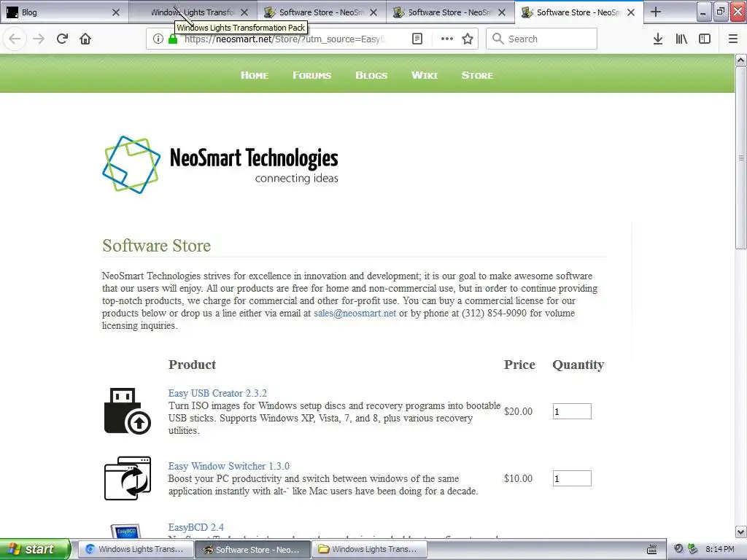The width and height of the screenshot is (747, 560).
Task: Open Wiki in the site navigation
Action: [x=425, y=75]
